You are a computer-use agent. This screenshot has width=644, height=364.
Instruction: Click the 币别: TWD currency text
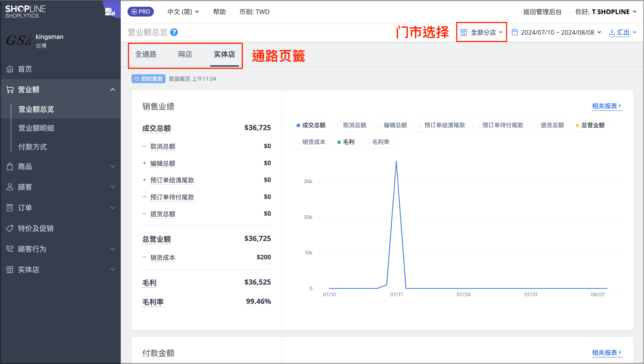point(254,12)
